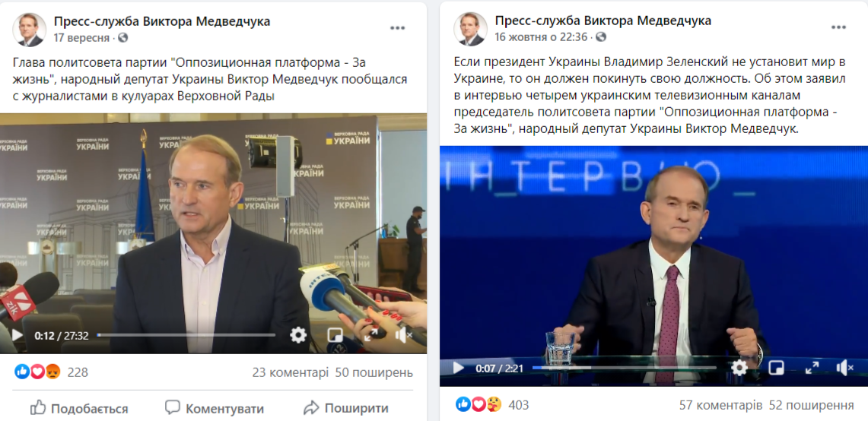Viewport: 868px width, 421px height.
Task: Enable picture-in-picture on right video
Action: [x=777, y=368]
